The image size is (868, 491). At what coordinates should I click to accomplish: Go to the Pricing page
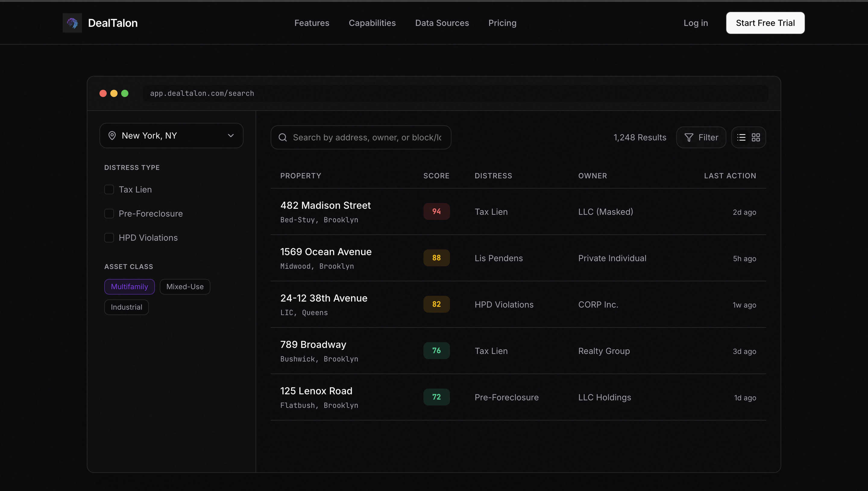502,23
